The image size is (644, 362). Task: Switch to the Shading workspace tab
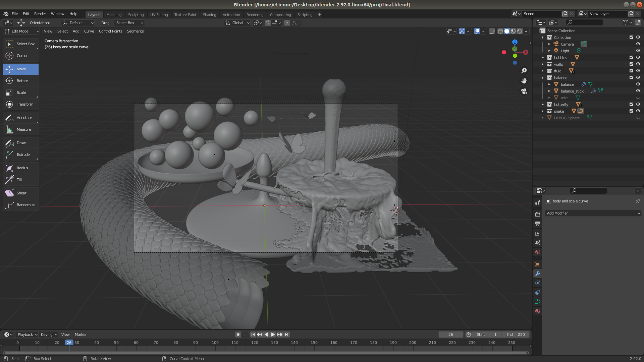(209, 15)
